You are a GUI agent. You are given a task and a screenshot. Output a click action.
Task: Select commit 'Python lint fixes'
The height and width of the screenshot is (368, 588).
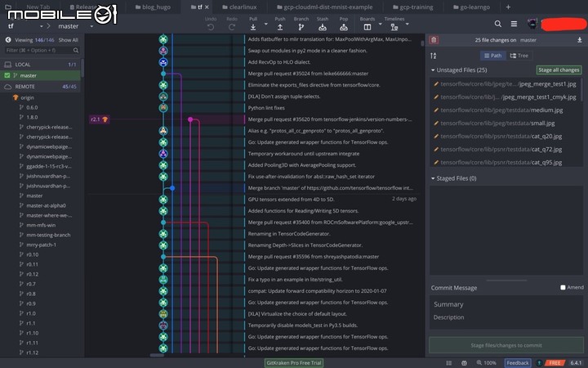[x=266, y=108]
